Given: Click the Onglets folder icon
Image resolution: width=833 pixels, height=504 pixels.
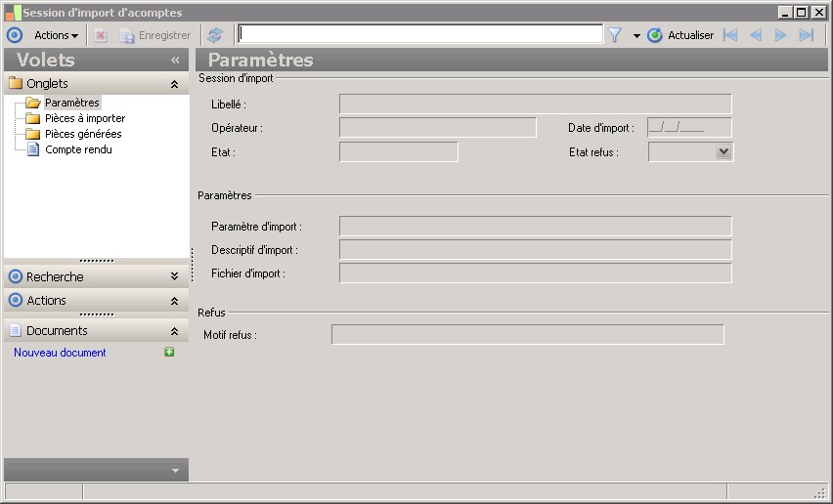Looking at the screenshot, I should [16, 83].
